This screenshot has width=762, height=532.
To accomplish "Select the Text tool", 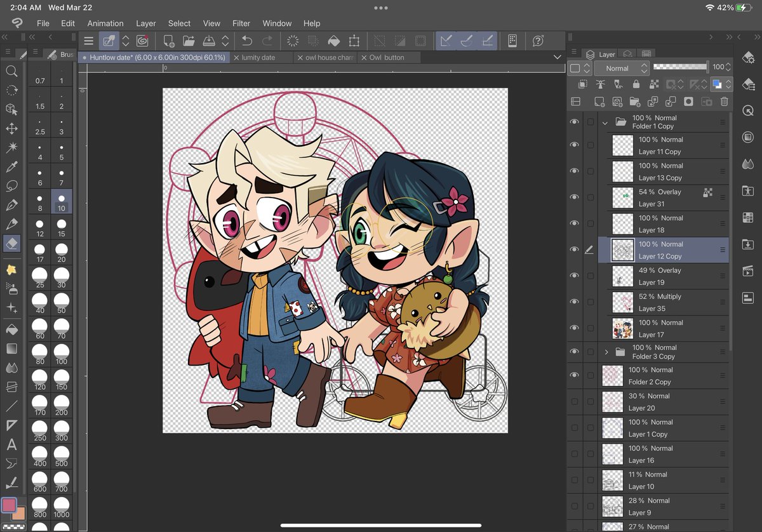I will pos(11,444).
